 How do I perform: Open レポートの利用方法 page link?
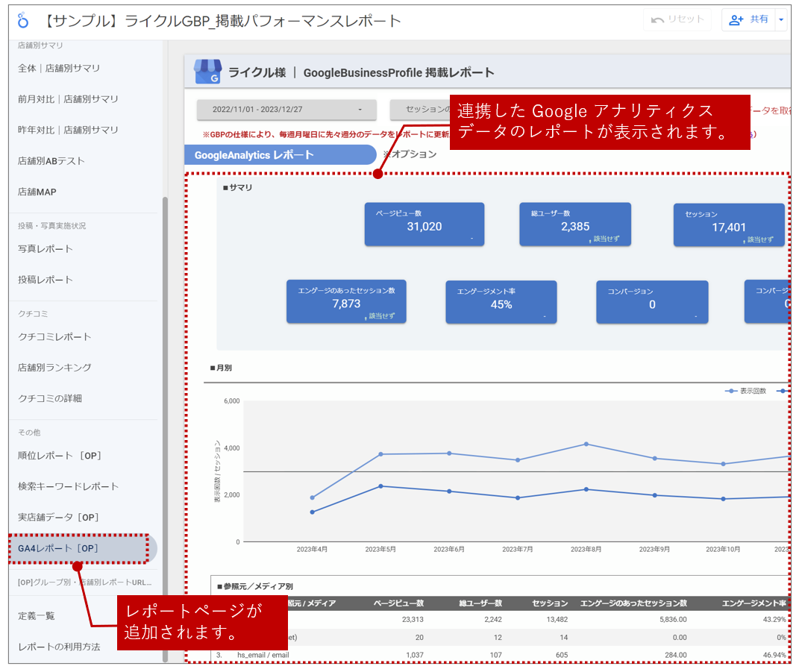[x=59, y=647]
